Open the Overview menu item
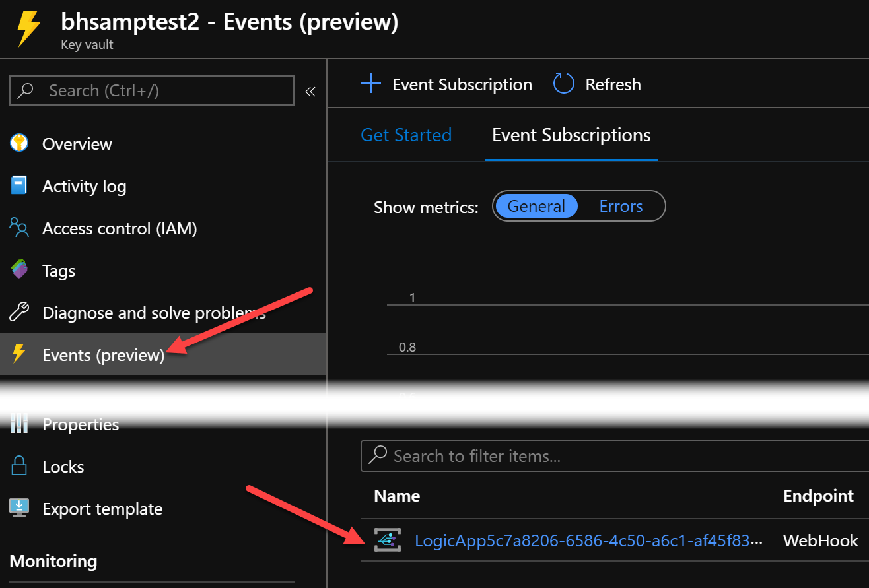The height and width of the screenshot is (588, 869). click(77, 144)
